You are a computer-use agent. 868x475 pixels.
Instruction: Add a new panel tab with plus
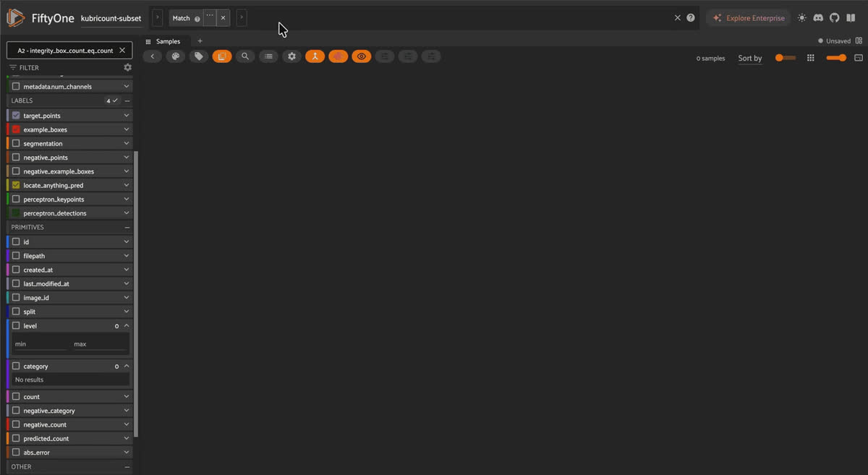click(200, 41)
